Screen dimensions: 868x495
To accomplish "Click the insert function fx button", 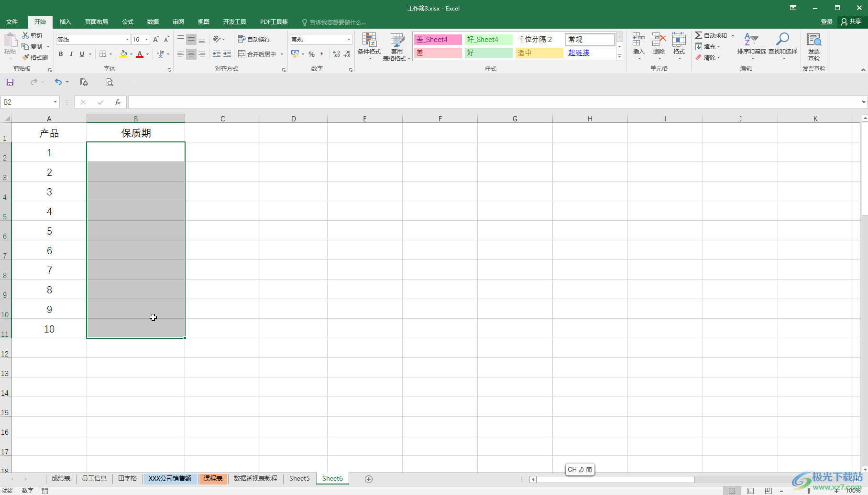I will click(117, 102).
